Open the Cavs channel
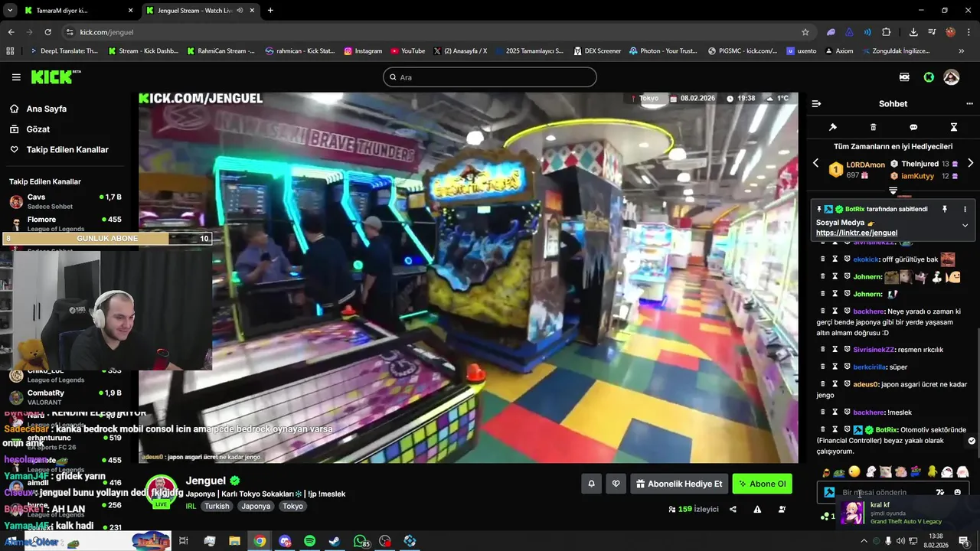The width and height of the screenshot is (980, 551). click(x=65, y=202)
